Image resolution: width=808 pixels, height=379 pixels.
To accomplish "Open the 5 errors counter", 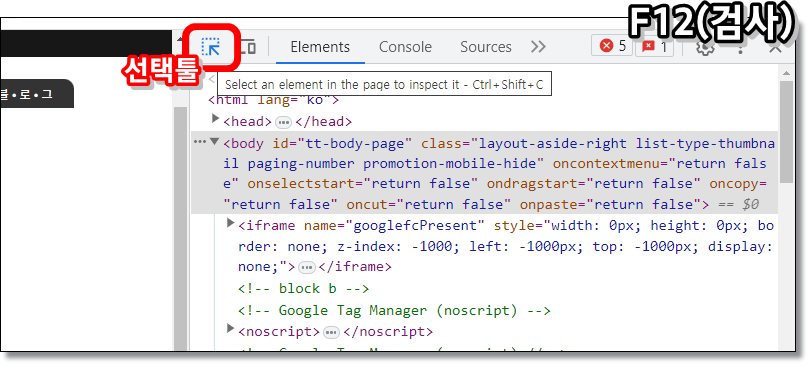I will pos(612,46).
